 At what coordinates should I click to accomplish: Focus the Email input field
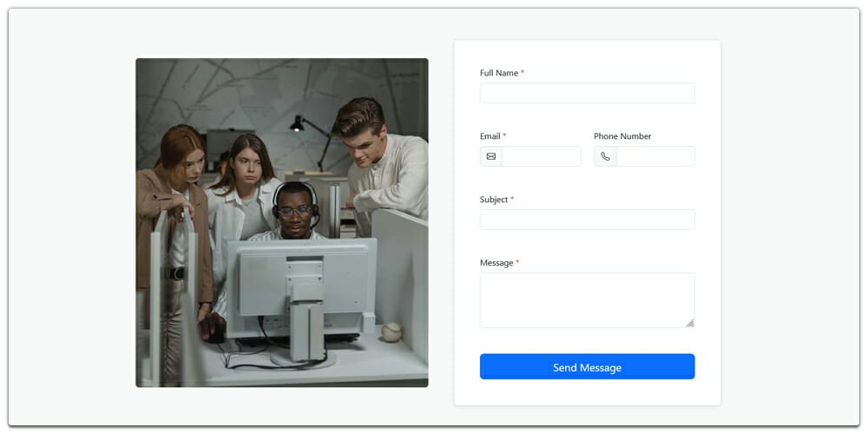pyautogui.click(x=542, y=156)
